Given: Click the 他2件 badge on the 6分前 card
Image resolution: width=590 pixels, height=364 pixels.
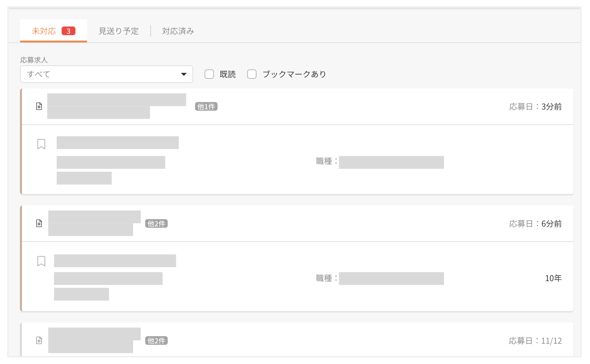Looking at the screenshot, I should coord(156,224).
